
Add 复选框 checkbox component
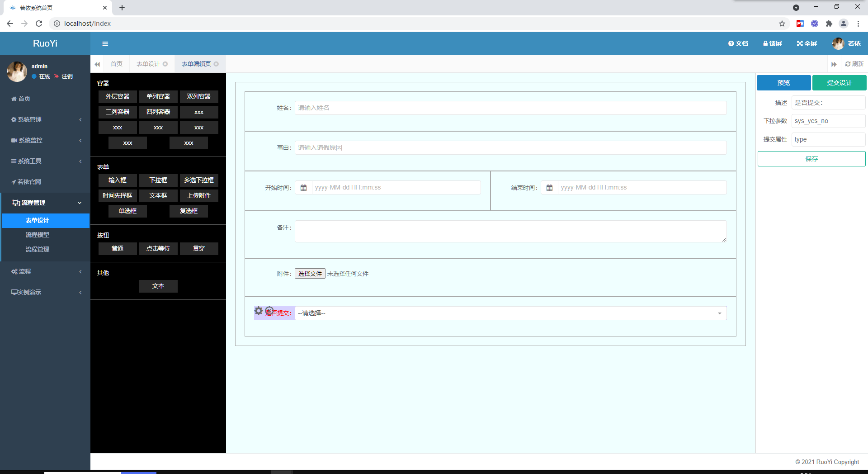(189, 211)
